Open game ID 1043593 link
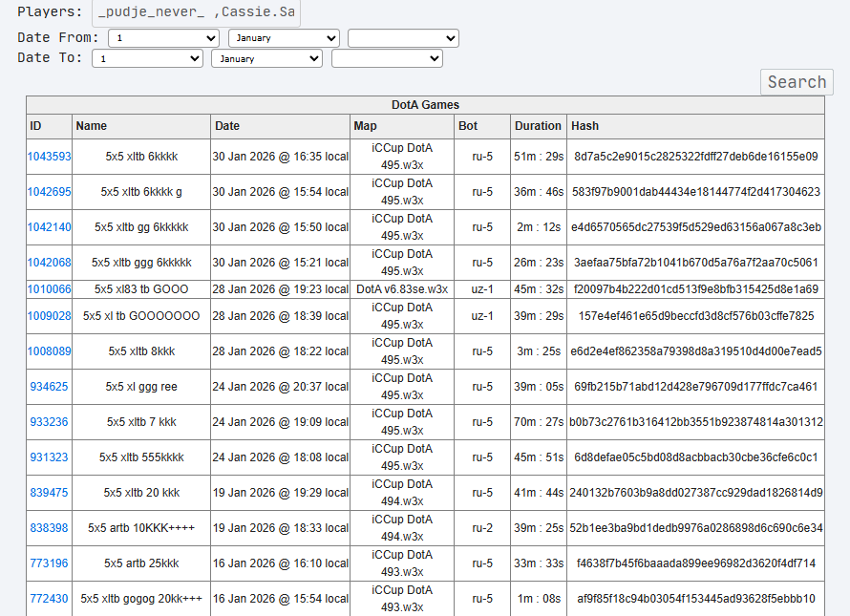Image resolution: width=850 pixels, height=616 pixels. coord(50,157)
